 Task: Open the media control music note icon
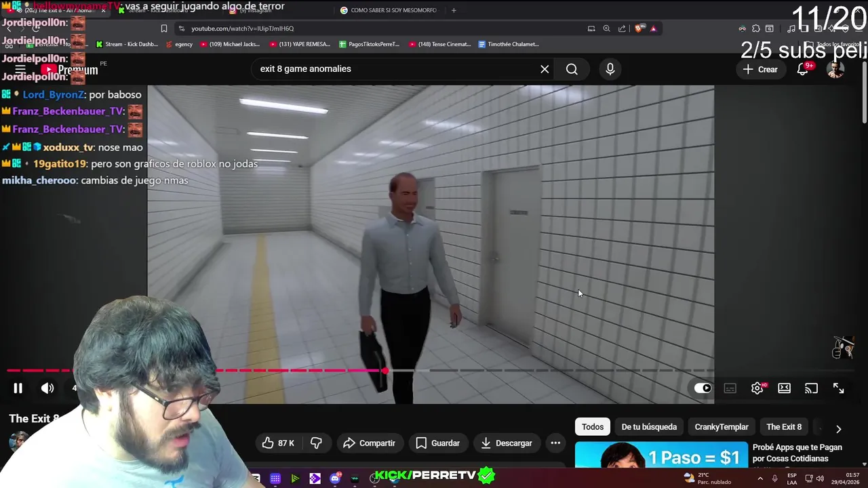coord(791,28)
